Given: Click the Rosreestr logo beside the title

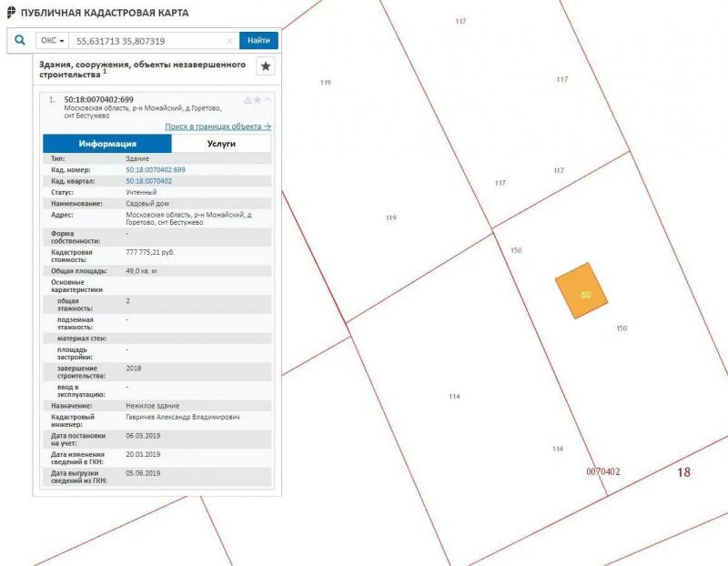Looking at the screenshot, I should click(11, 13).
